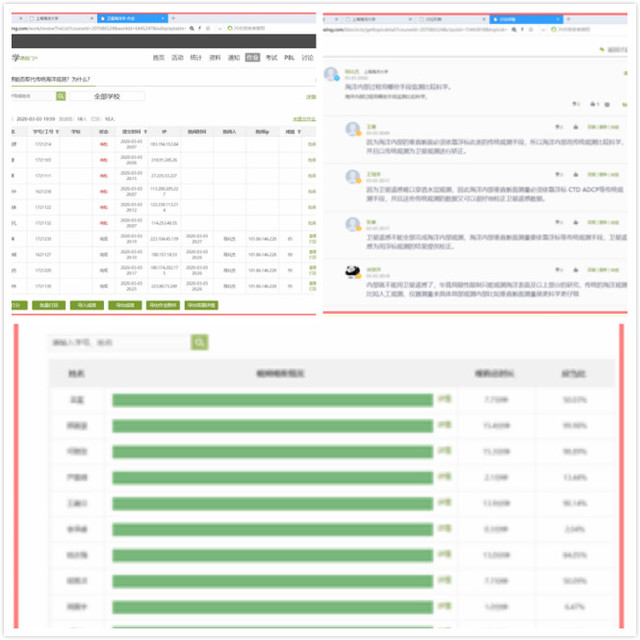
Task: Click search icon above the participation table
Action: click(199, 343)
